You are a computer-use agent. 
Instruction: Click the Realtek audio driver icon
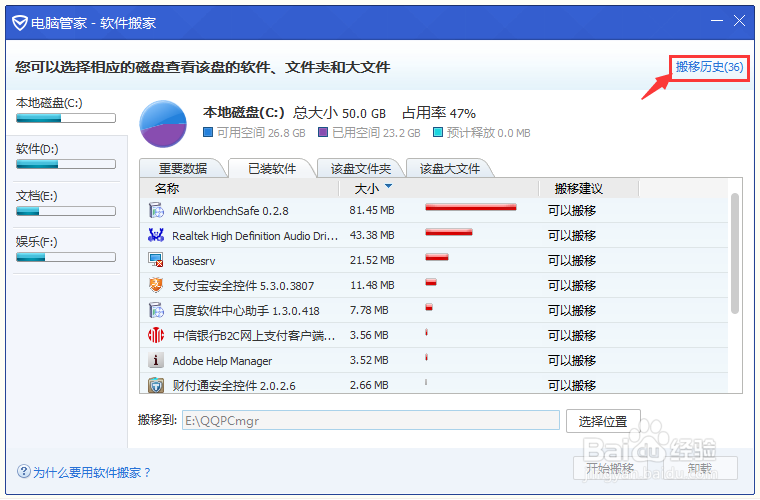[156, 235]
